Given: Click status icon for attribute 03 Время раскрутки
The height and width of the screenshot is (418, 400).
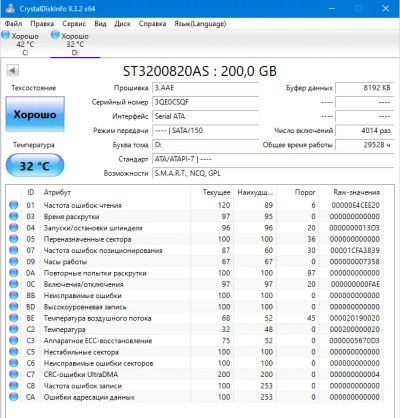Looking at the screenshot, I should pyautogui.click(x=14, y=216).
